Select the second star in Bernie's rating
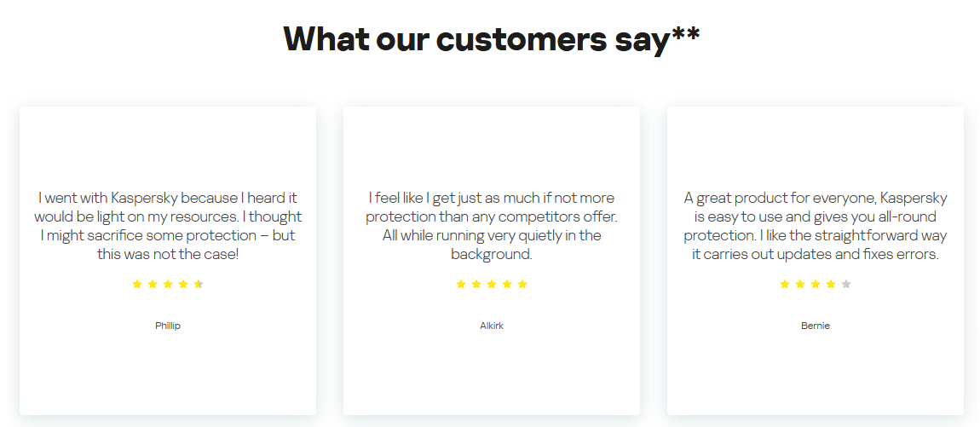 800,285
